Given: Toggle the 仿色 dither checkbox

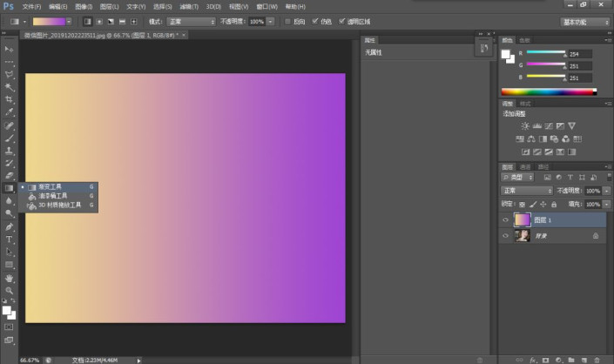Looking at the screenshot, I should [x=314, y=21].
